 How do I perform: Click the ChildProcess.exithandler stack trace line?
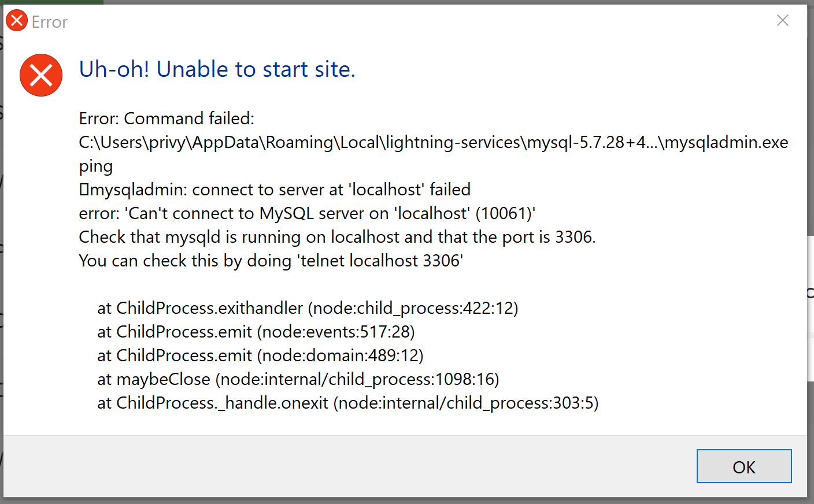[x=308, y=308]
